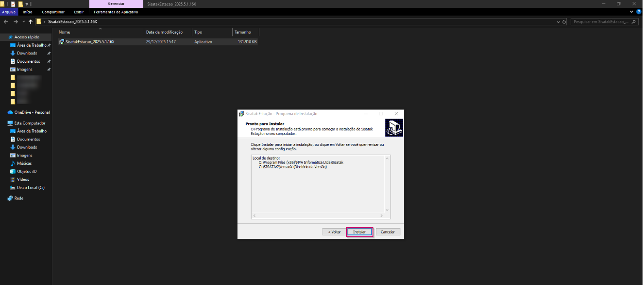Click the summary box vertical scrollbar up arrow
The image size is (644, 285).
[x=388, y=158]
